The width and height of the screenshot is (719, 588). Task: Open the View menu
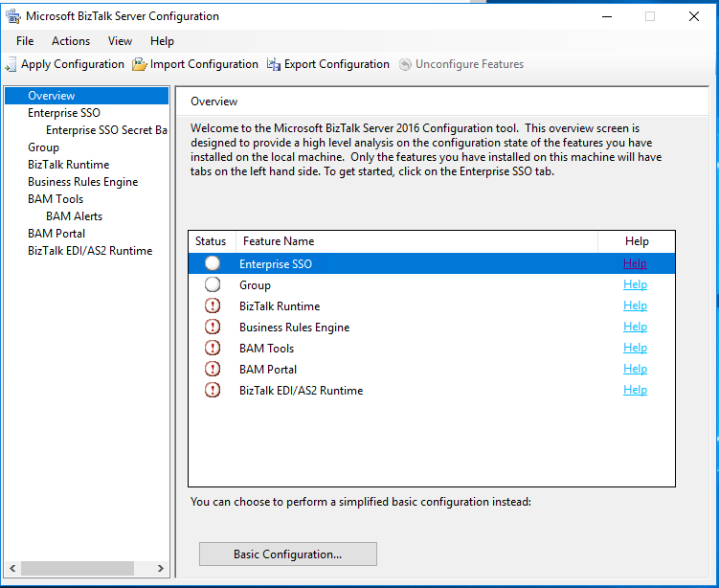120,41
